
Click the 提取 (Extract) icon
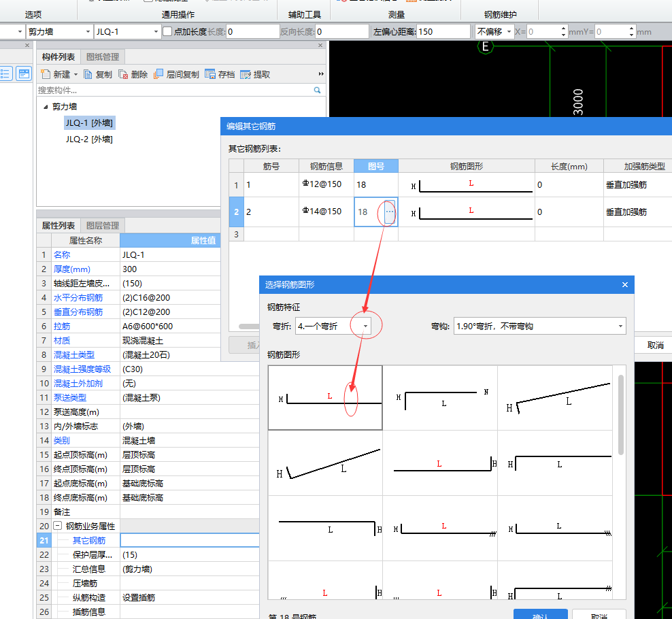point(246,74)
